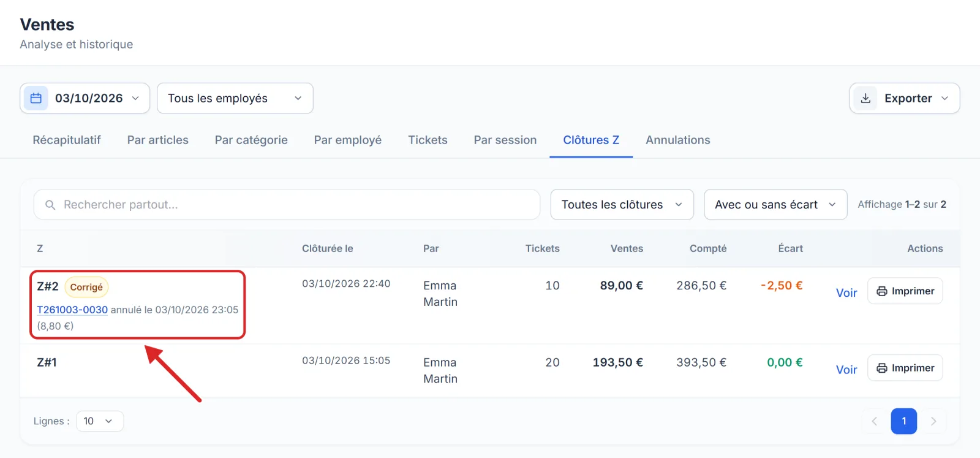This screenshot has height=458, width=980.
Task: Click the -2,50 € écart value
Action: coord(782,286)
